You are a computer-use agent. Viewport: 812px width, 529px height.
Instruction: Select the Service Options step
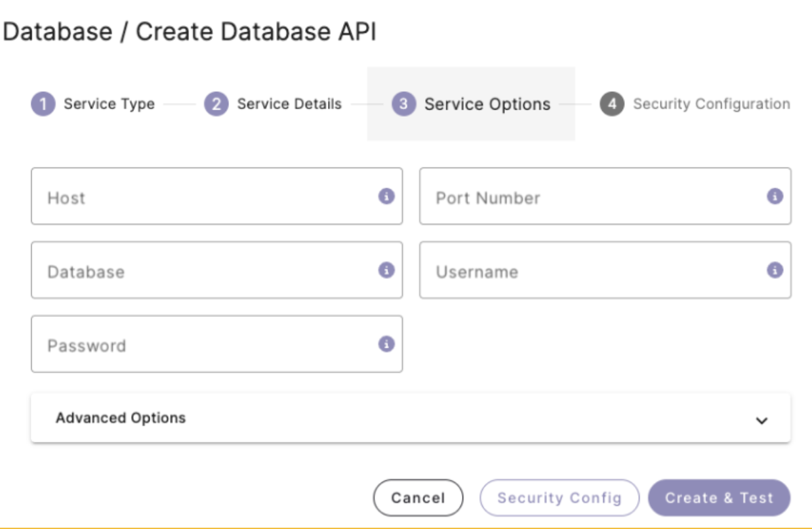tap(487, 104)
